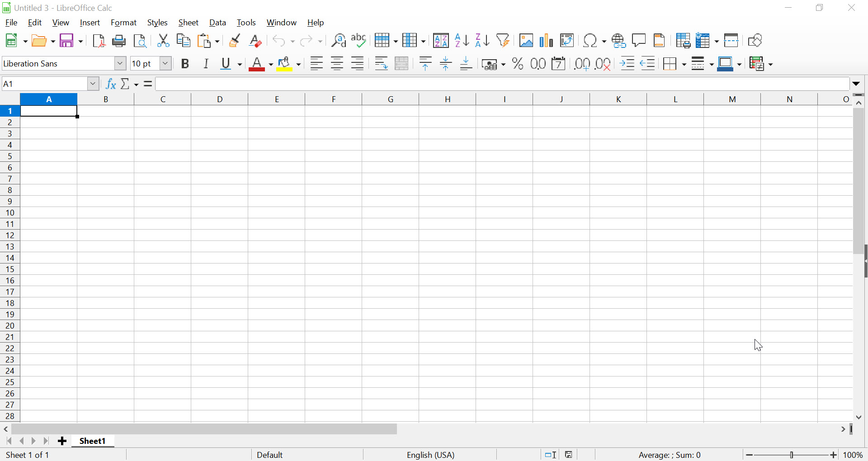Image resolution: width=868 pixels, height=461 pixels.
Task: Insert Hyperlink icon
Action: (619, 41)
